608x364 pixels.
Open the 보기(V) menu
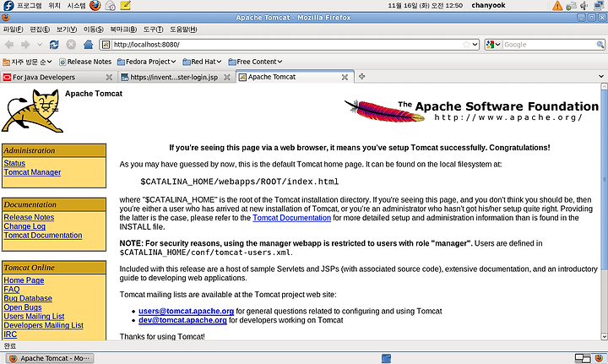click(x=67, y=30)
